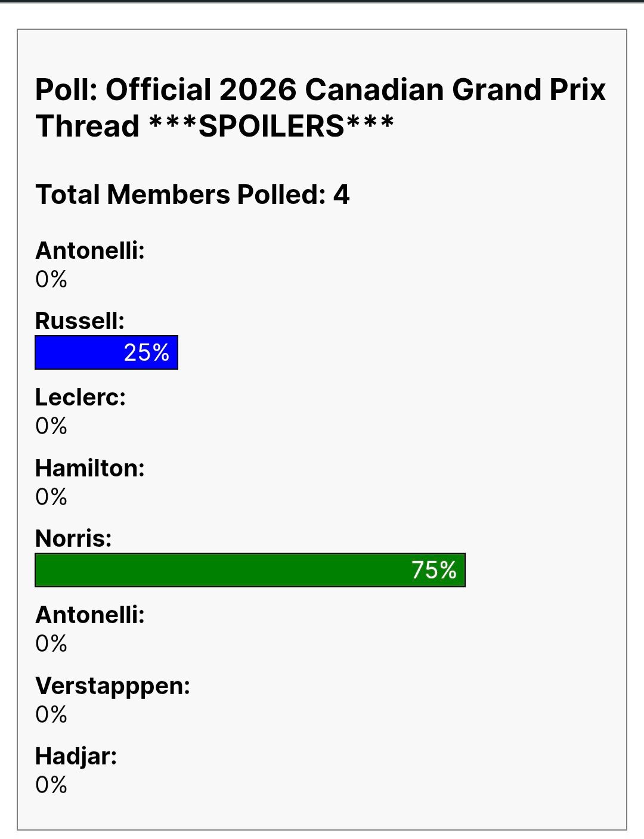Select the Leclerc option label
The image size is (644, 839).
[x=80, y=397]
